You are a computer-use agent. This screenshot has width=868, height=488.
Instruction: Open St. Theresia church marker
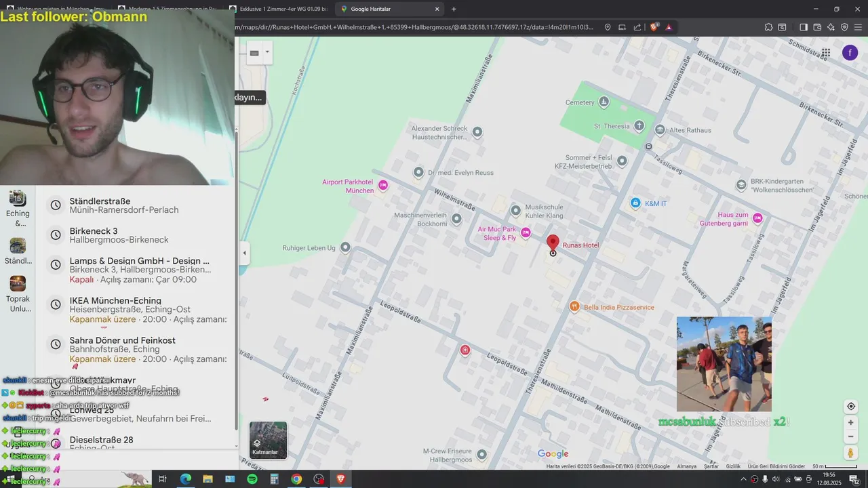coord(639,126)
